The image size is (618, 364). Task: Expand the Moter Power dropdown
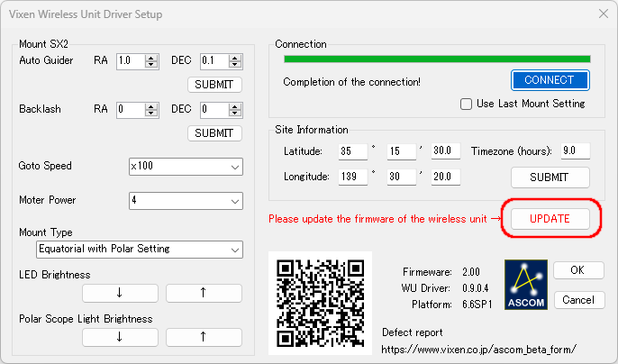(x=186, y=200)
